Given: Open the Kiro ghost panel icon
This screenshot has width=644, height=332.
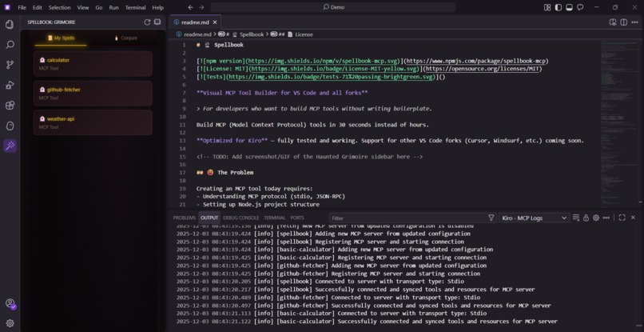Looking at the screenshot, I should (x=10, y=126).
